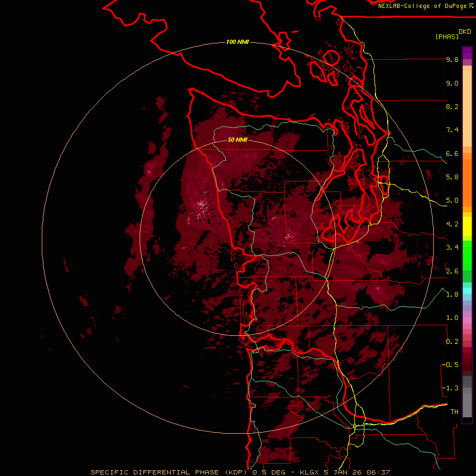
Task: Click the NEXLAB-College of DuPage watermark text
Action: point(422,6)
